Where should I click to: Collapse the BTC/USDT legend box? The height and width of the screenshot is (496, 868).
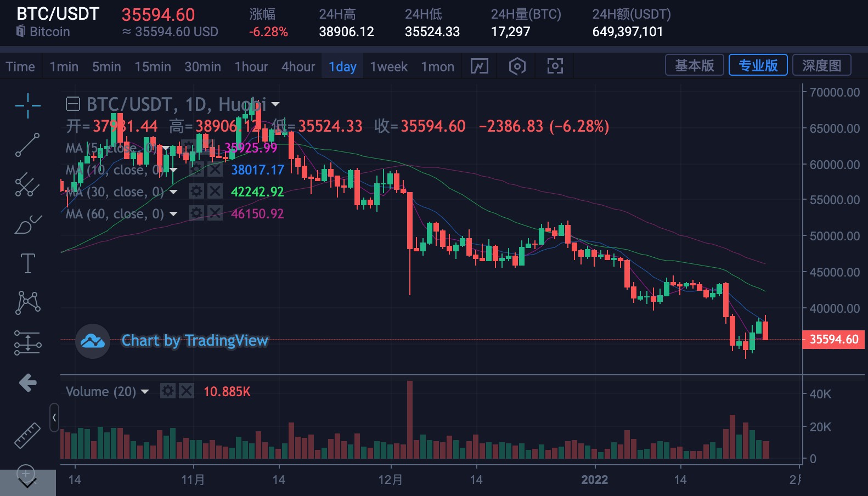[x=72, y=104]
